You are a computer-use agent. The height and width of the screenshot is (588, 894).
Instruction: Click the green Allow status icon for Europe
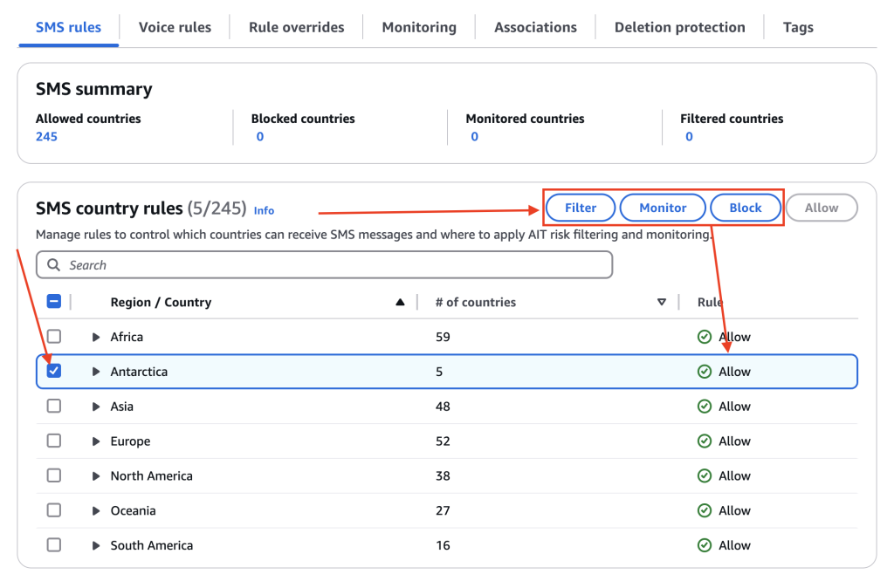tap(705, 441)
